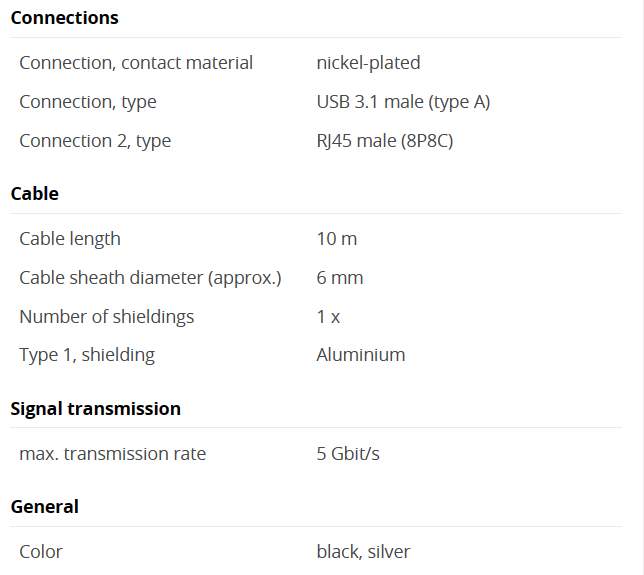Click the RJ45 male (8P8C) value

[385, 141]
